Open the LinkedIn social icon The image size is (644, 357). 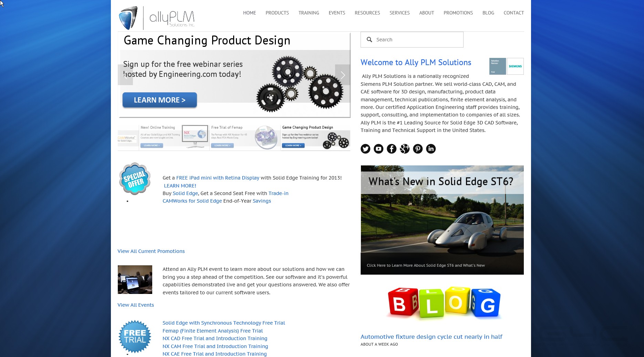point(431,149)
